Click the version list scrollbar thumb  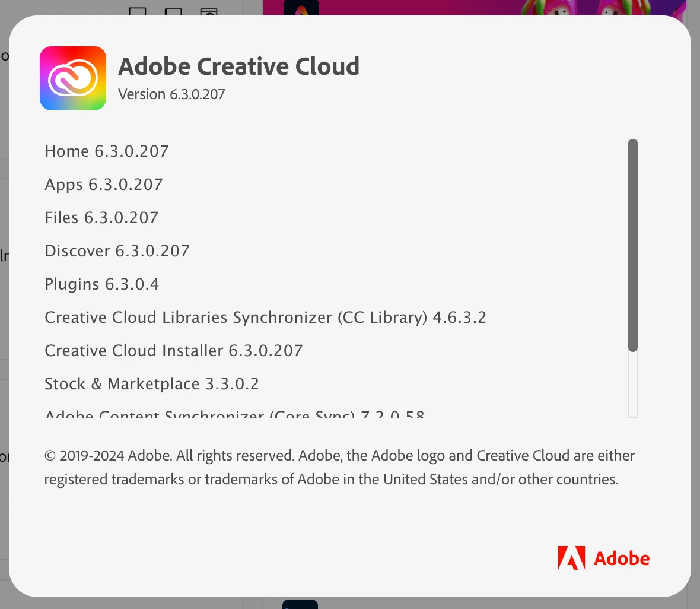tap(632, 245)
